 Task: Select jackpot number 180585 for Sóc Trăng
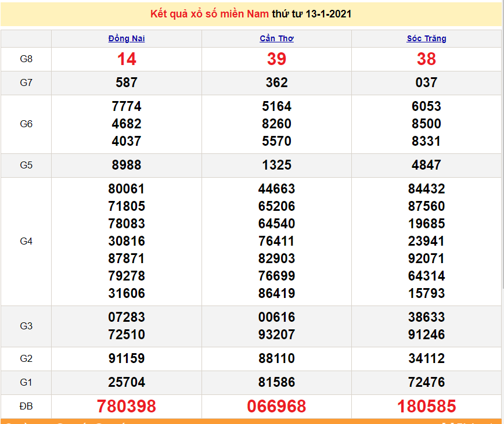coord(427,406)
